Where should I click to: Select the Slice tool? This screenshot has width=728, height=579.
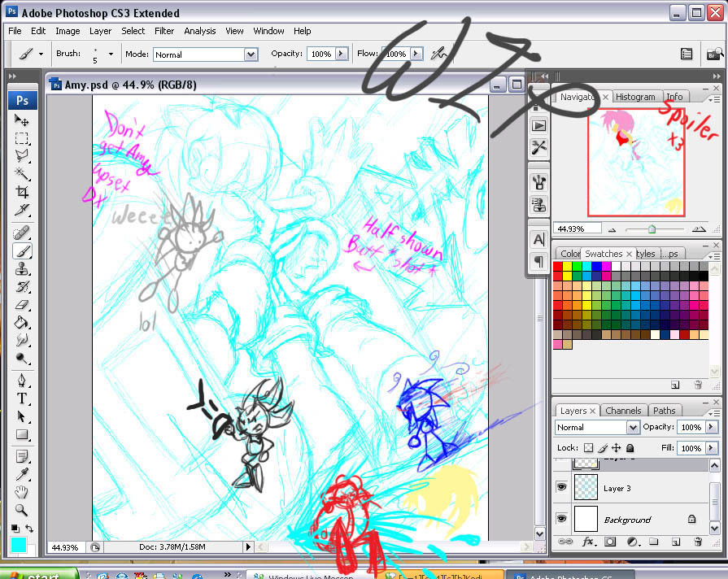tap(21, 210)
